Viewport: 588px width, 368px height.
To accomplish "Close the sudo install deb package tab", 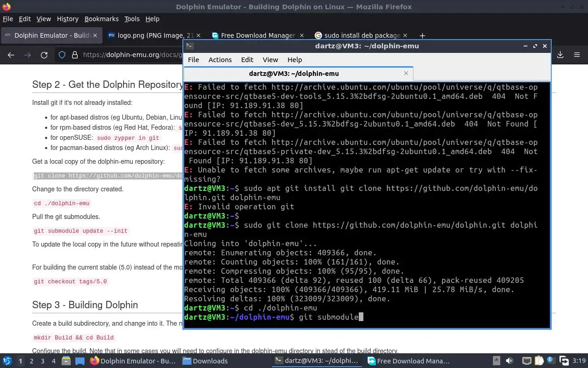I will tap(405, 35).
